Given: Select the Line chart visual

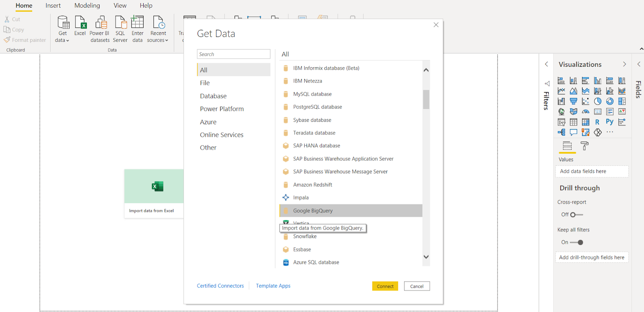Looking at the screenshot, I should pyautogui.click(x=561, y=91).
